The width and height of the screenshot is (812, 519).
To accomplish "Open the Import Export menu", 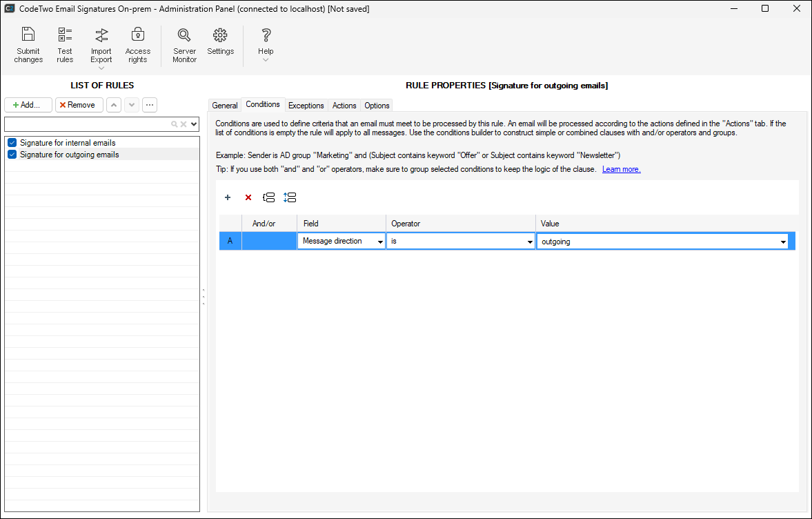I will coord(101,36).
